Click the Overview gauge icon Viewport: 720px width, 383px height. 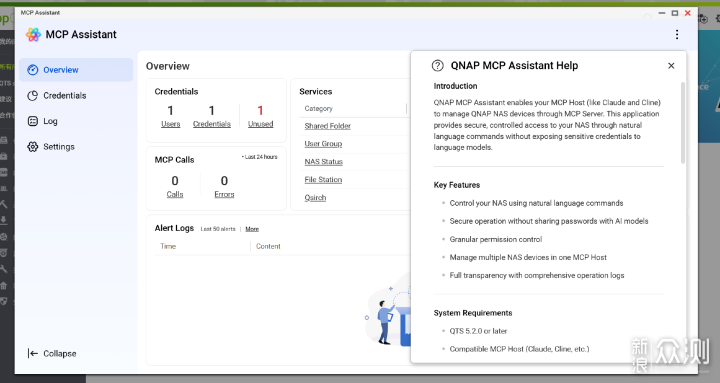pyautogui.click(x=33, y=70)
